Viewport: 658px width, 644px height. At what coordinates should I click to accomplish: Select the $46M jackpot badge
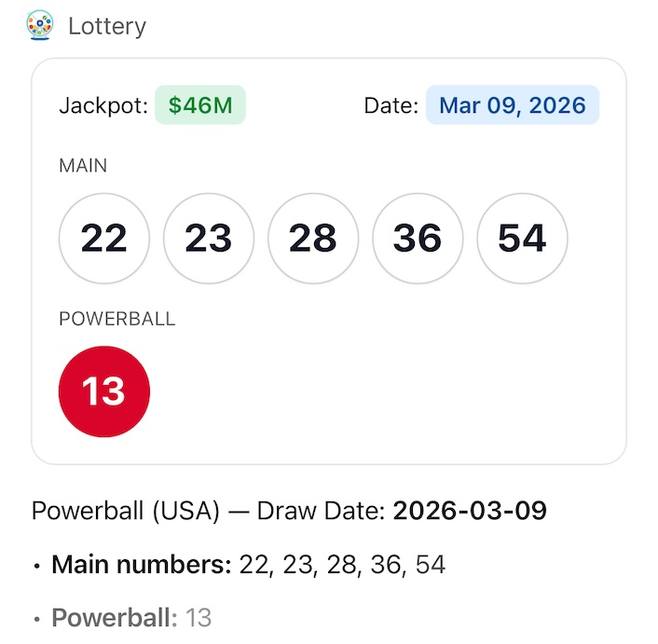click(x=200, y=105)
